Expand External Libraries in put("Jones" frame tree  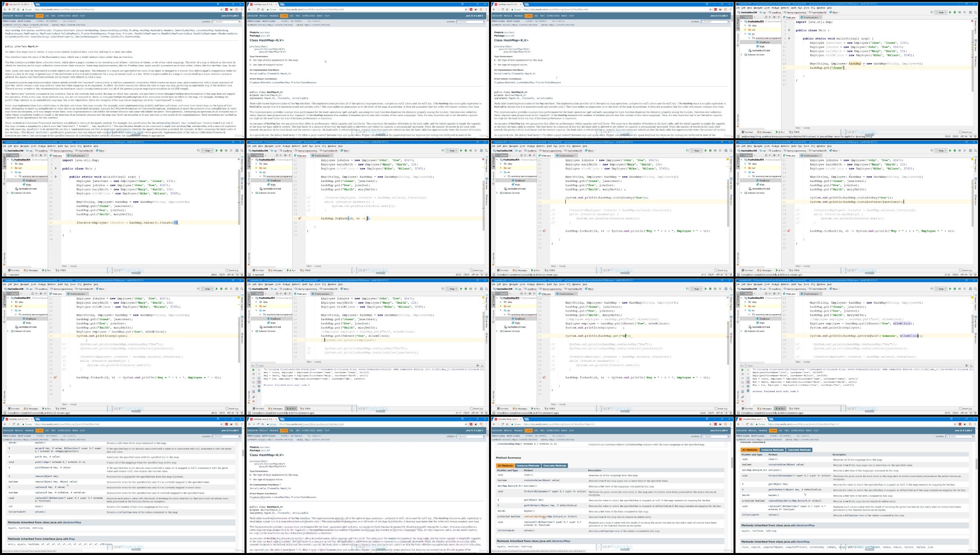click(x=741, y=55)
